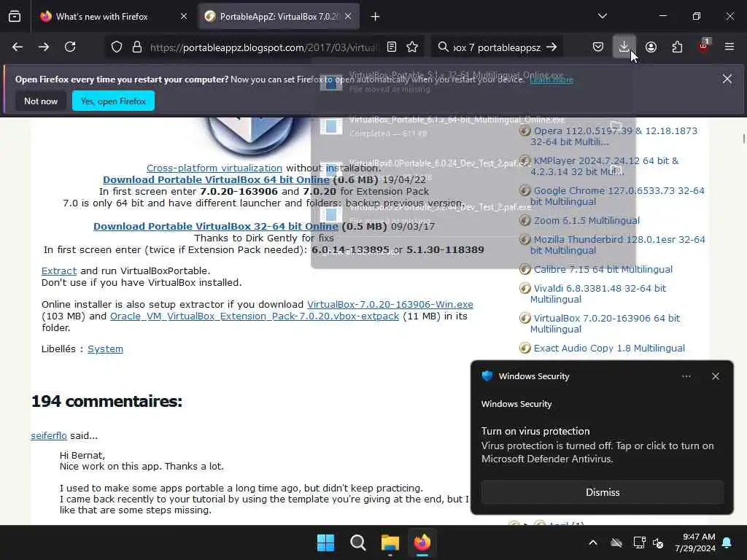Open Windows Security notification options dots
This screenshot has width=747, height=560.
(686, 376)
